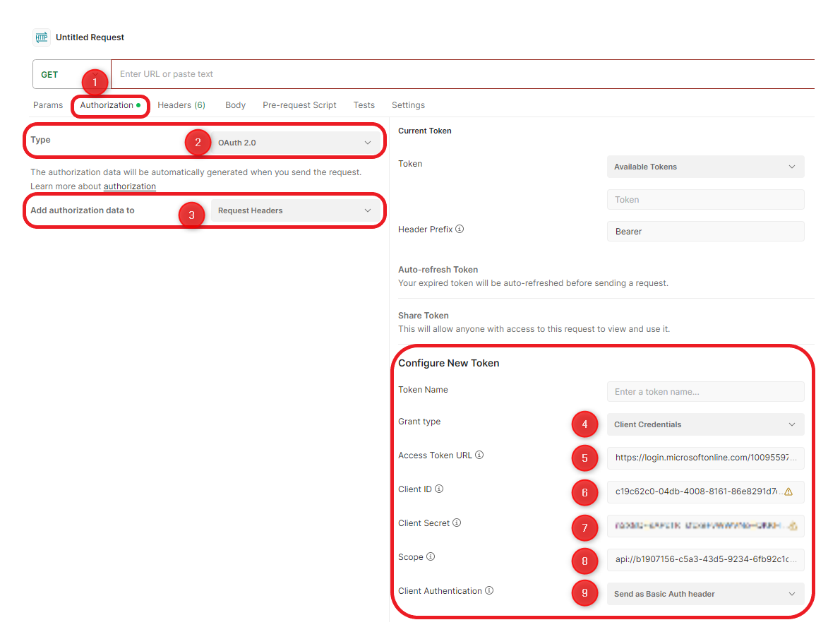
Task: Expand the OAuth 2.0 Type dropdown
Action: [294, 143]
